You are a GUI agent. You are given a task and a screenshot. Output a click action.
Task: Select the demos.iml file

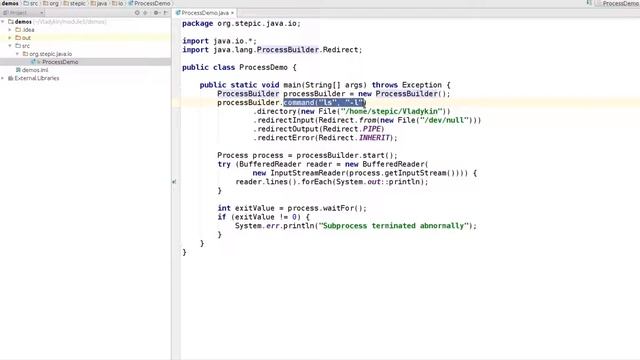(35, 70)
